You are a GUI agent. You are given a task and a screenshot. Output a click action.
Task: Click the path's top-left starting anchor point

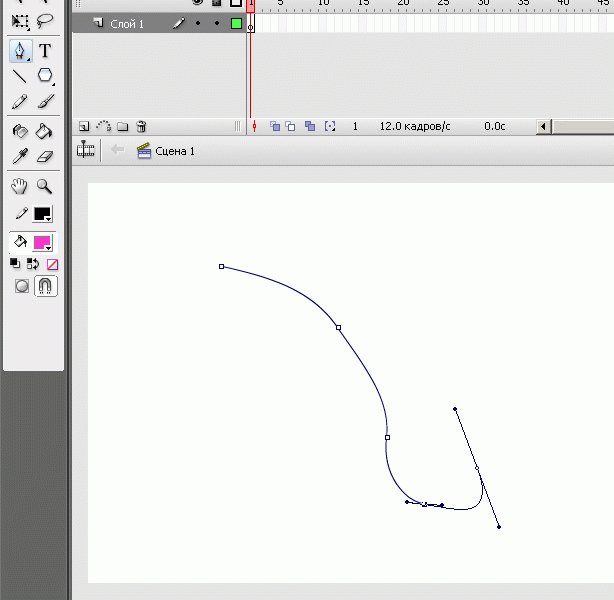(222, 266)
